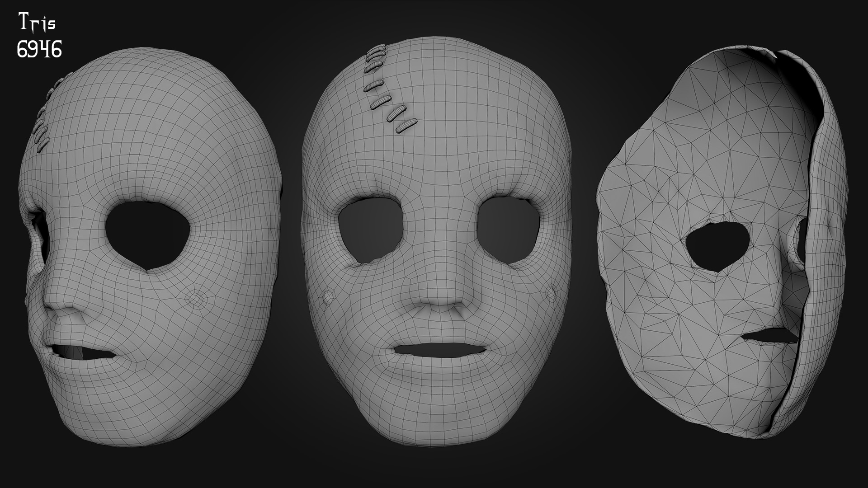Click the mouth opening on the back-view mask
Image resolution: width=868 pixels, height=488 pixels.
tap(769, 336)
